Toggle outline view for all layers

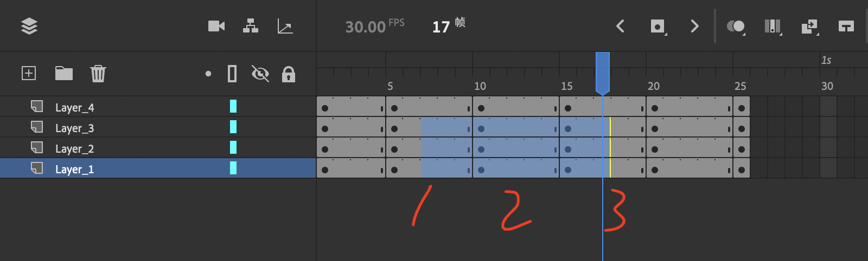[x=232, y=73]
